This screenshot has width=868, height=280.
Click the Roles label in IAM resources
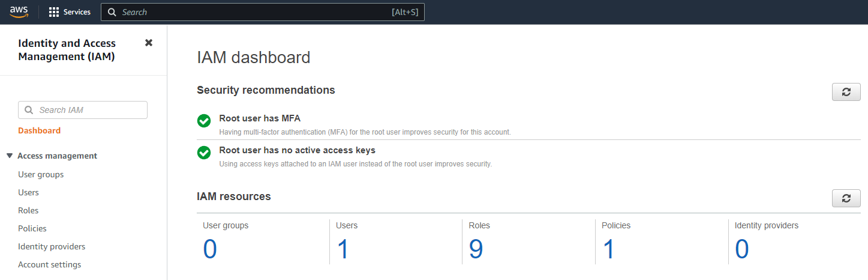pyautogui.click(x=479, y=225)
